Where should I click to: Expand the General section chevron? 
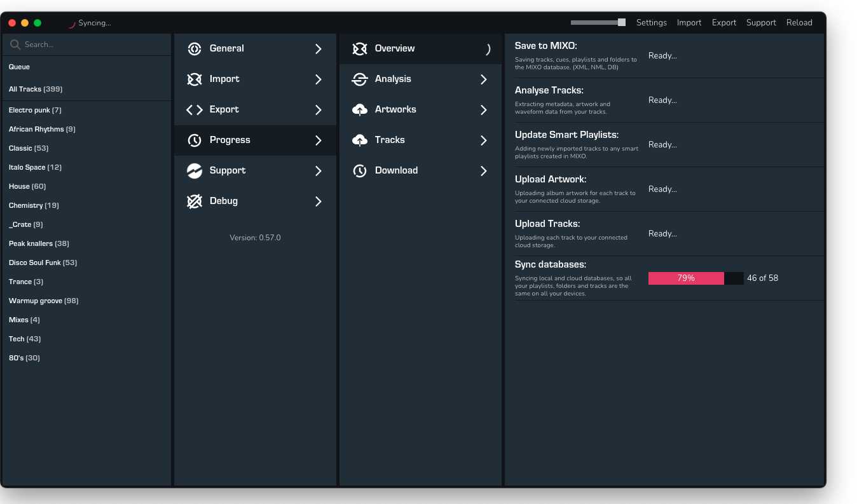pyautogui.click(x=319, y=49)
